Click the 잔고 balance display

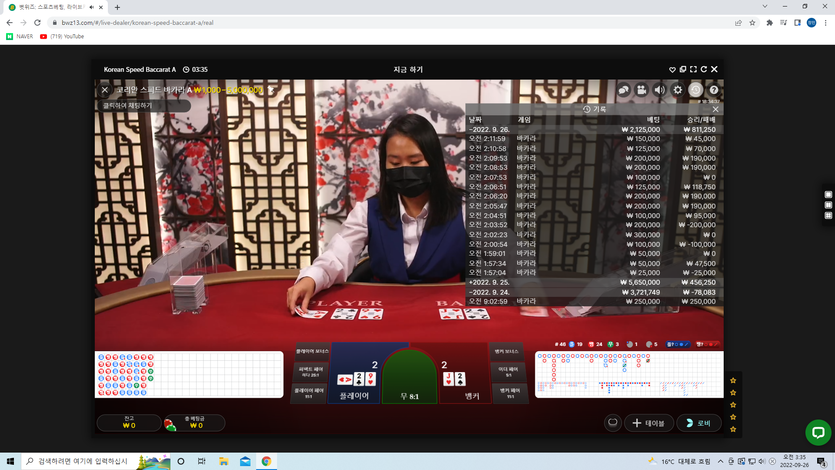pos(129,423)
